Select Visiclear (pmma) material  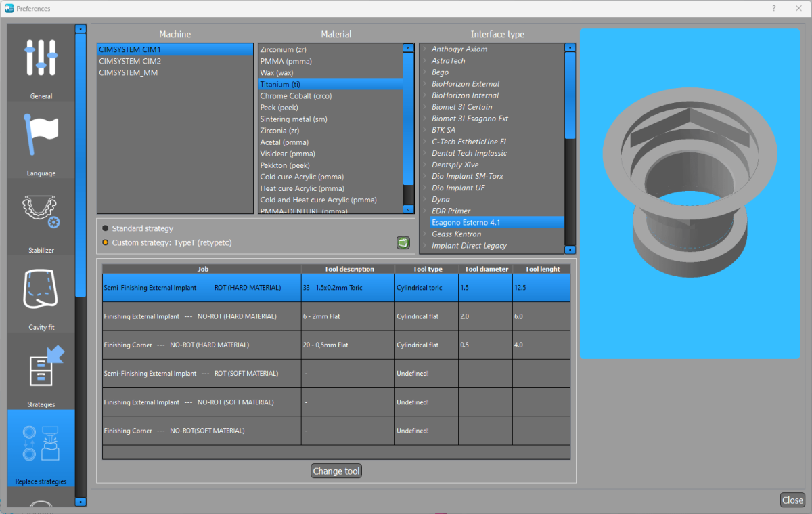tap(330, 154)
